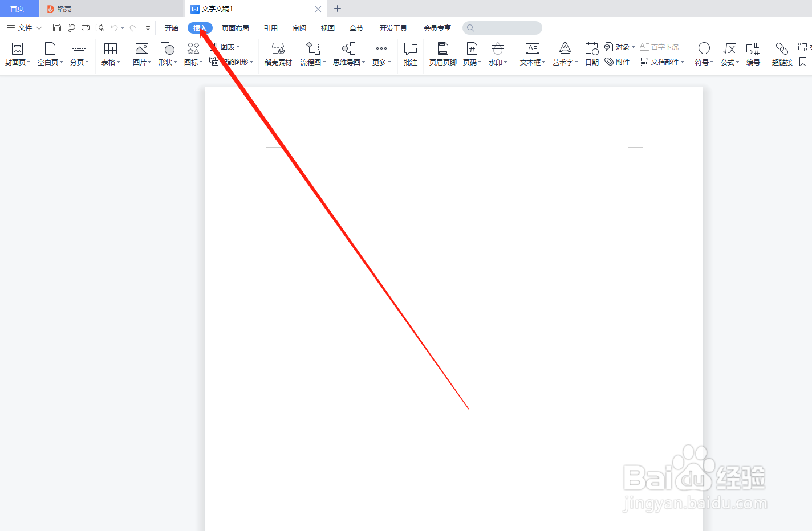Image resolution: width=812 pixels, height=531 pixels.
Task: Switch to the 章节 ribbon tab
Action: coord(356,28)
